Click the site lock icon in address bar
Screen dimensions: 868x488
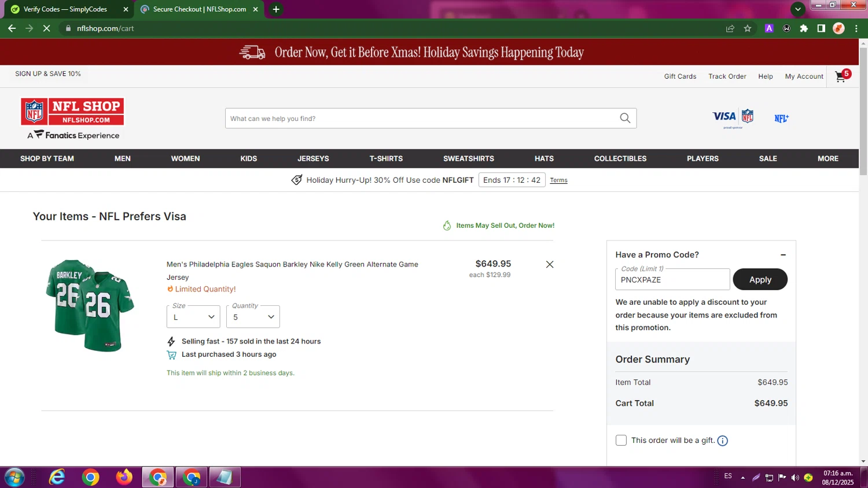68,28
